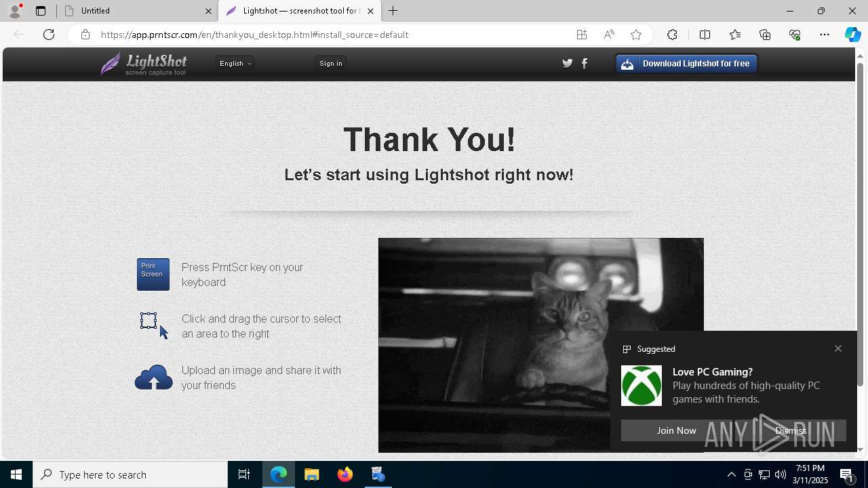
Task: Open the tab actions menu icon
Action: pos(41,11)
